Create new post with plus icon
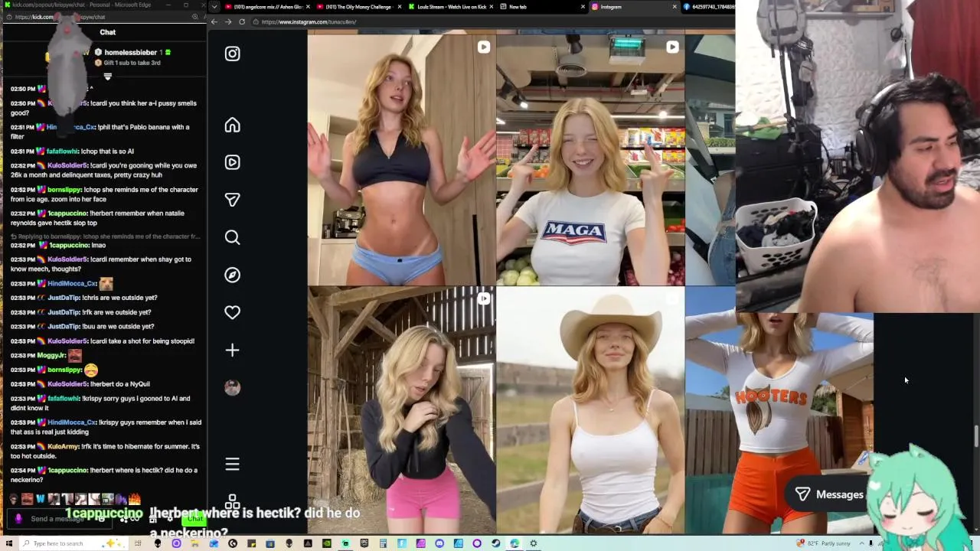This screenshot has width=980, height=551. click(232, 350)
